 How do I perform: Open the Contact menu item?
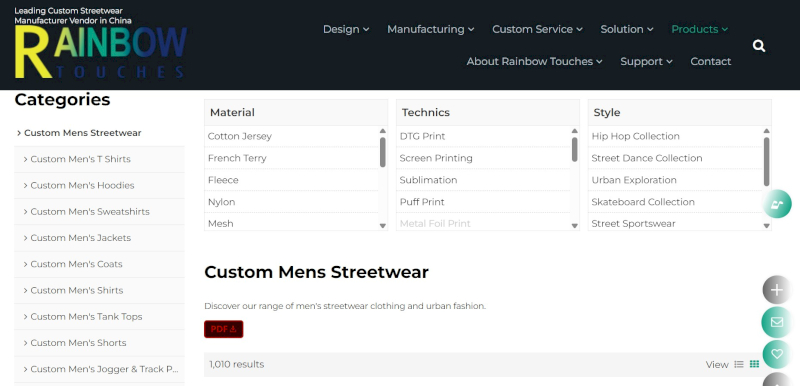pyautogui.click(x=710, y=61)
